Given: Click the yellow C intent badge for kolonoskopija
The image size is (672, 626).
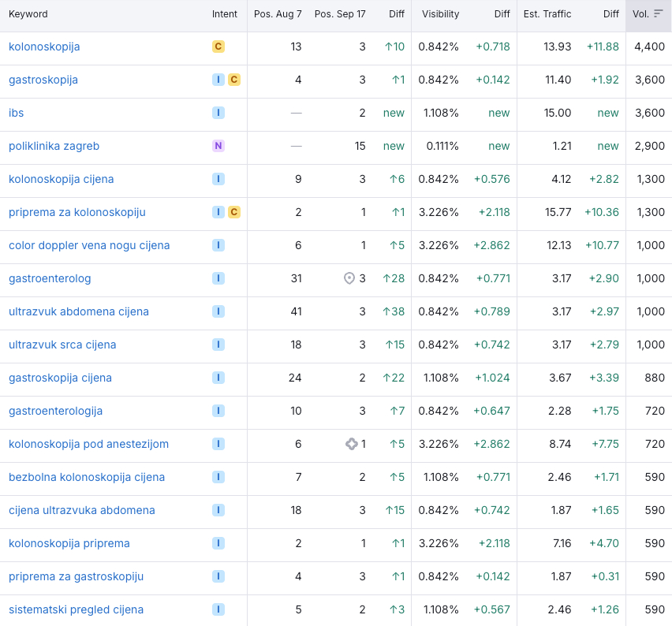Looking at the screenshot, I should 218,47.
